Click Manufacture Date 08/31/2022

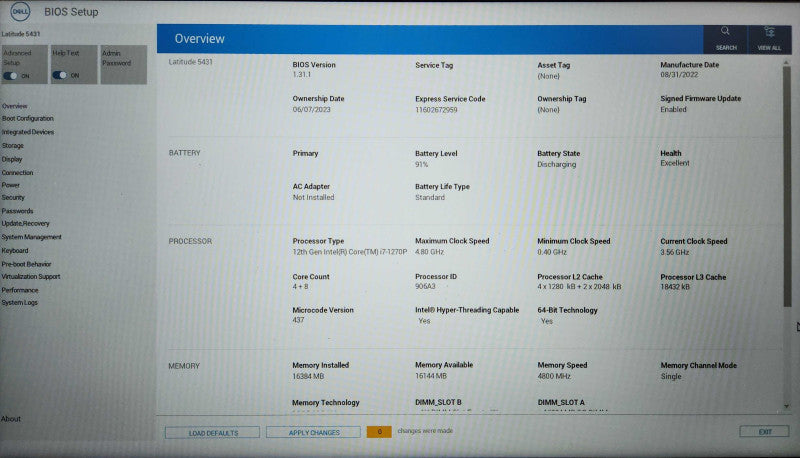click(679, 74)
